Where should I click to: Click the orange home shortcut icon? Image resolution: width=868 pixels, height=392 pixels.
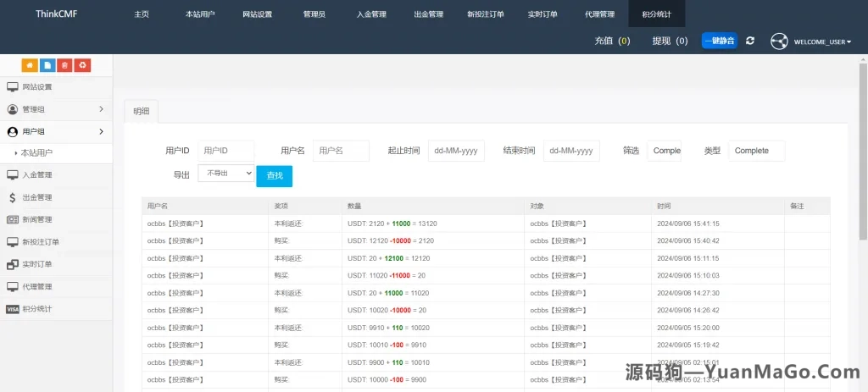30,65
